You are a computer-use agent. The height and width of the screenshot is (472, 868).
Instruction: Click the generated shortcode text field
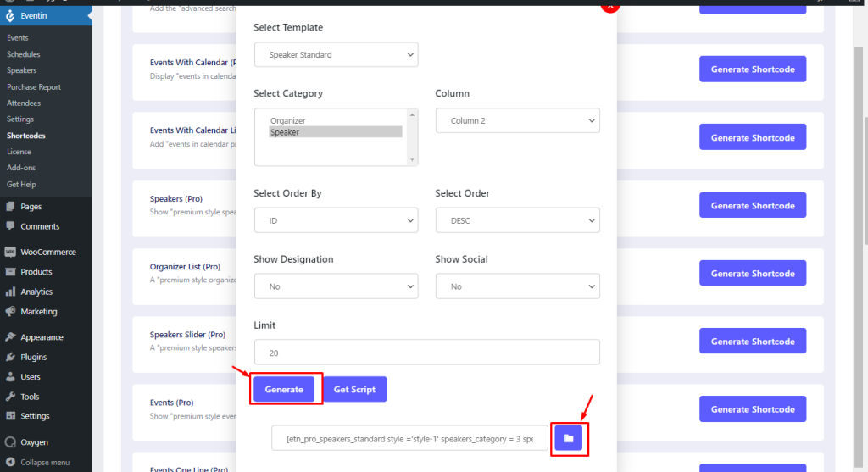[x=409, y=438]
